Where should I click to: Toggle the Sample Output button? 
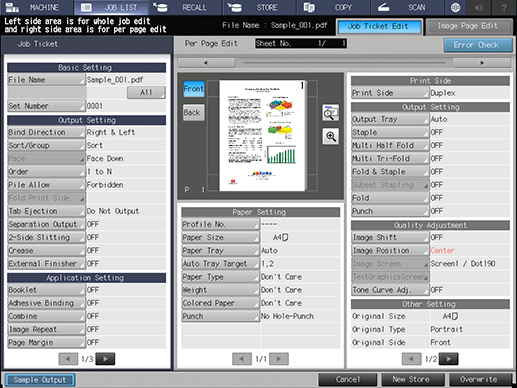(40, 380)
